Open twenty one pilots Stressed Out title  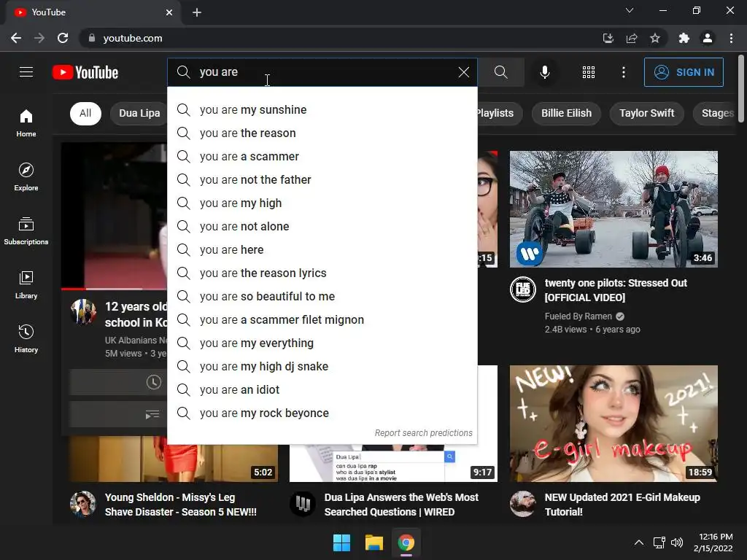[616, 290]
